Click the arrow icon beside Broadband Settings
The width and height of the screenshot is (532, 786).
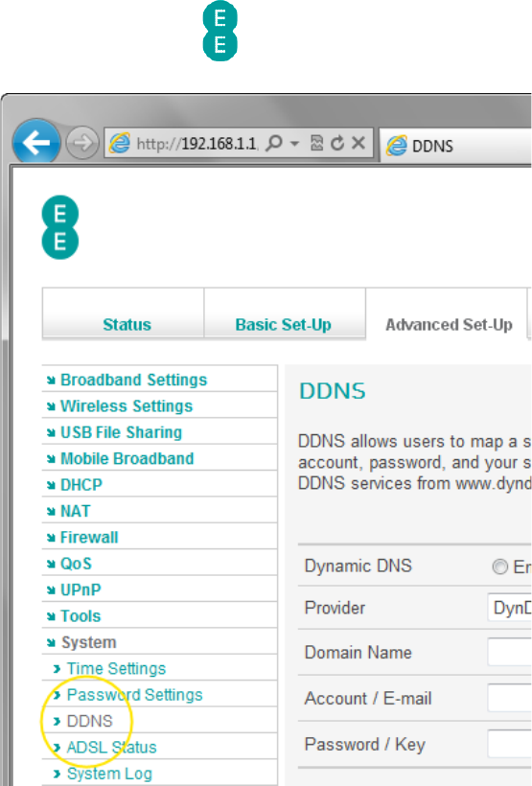click(x=51, y=381)
